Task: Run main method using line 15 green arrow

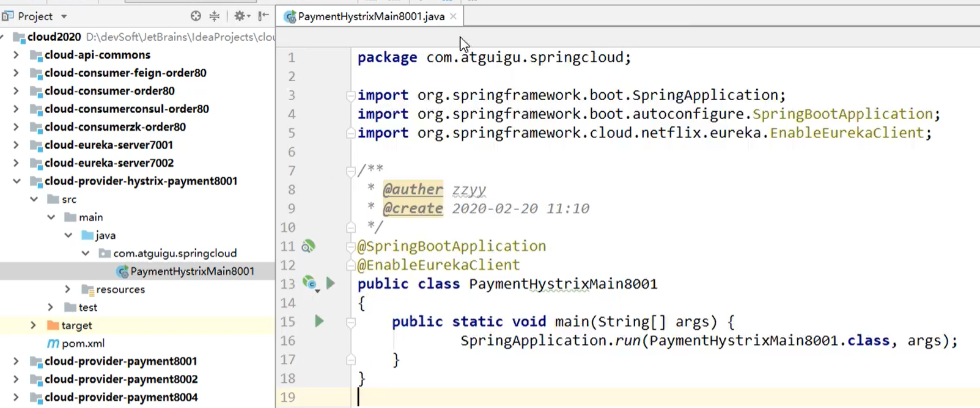Action: [319, 321]
